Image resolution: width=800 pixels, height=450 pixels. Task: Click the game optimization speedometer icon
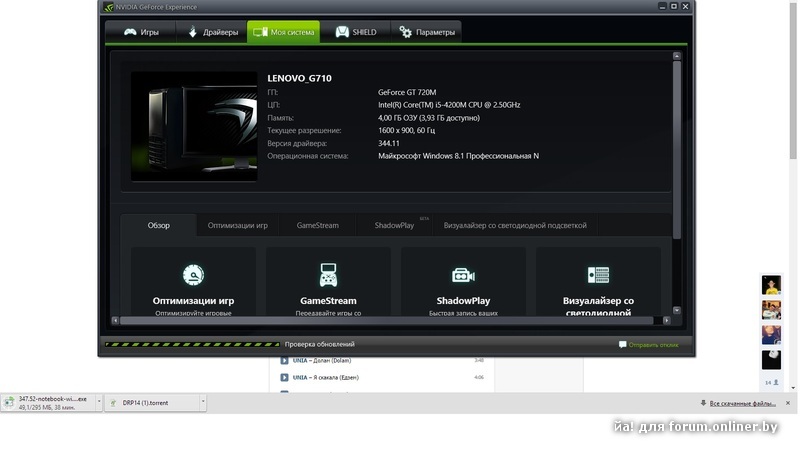[193, 275]
